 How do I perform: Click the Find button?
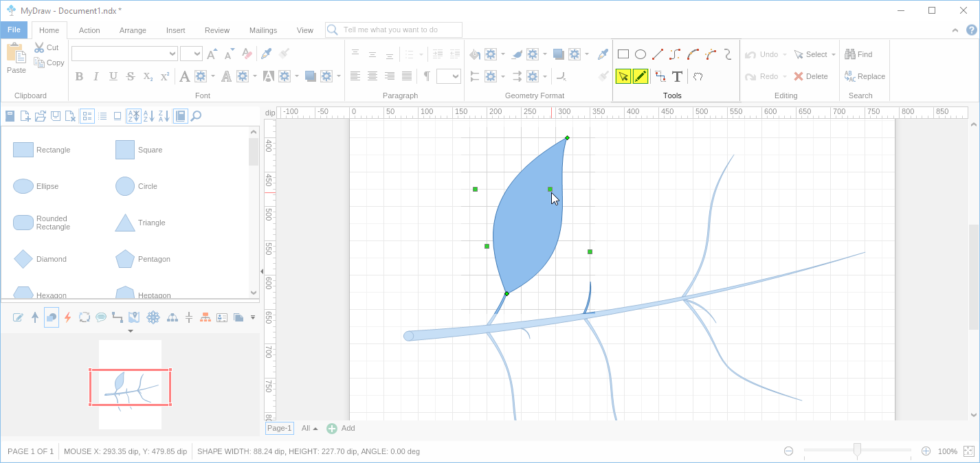click(x=858, y=54)
